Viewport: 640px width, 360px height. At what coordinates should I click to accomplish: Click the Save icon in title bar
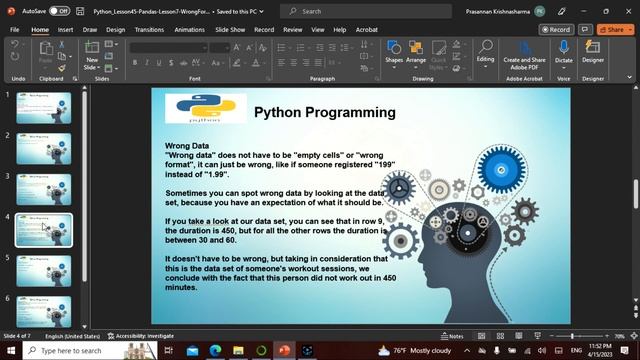[x=80, y=11]
